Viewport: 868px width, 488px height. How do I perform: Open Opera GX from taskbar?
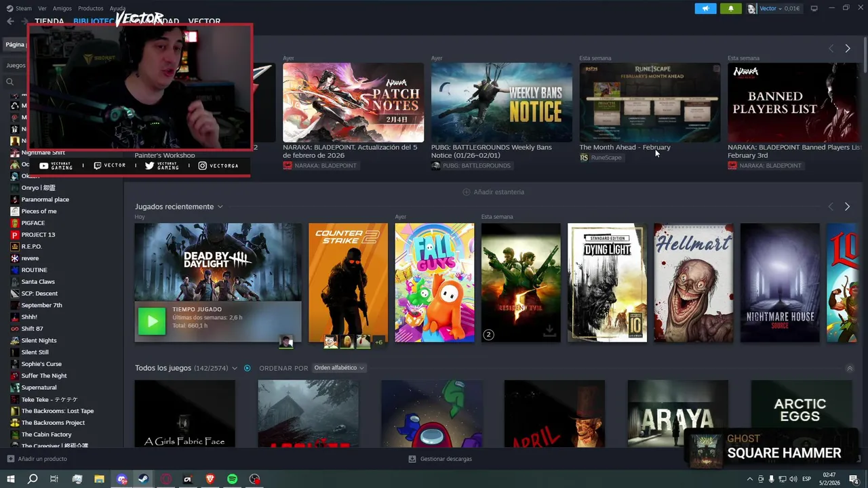click(x=165, y=479)
